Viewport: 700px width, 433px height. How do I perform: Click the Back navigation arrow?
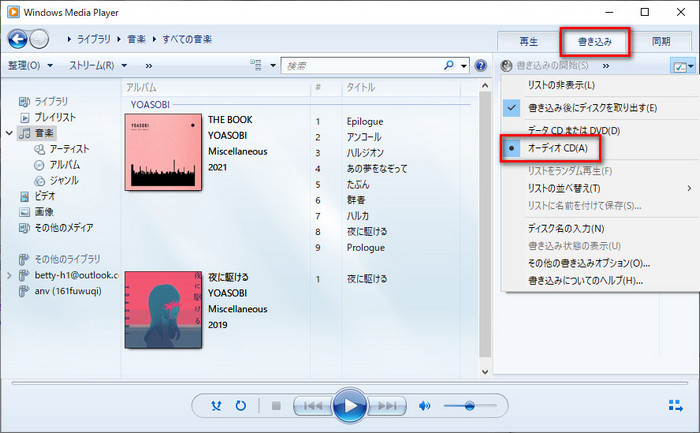pos(18,40)
